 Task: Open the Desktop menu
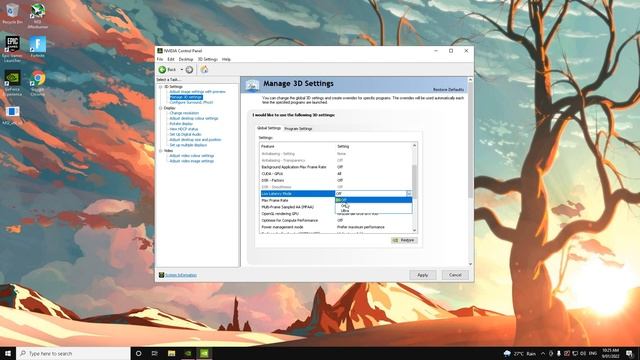click(186, 60)
